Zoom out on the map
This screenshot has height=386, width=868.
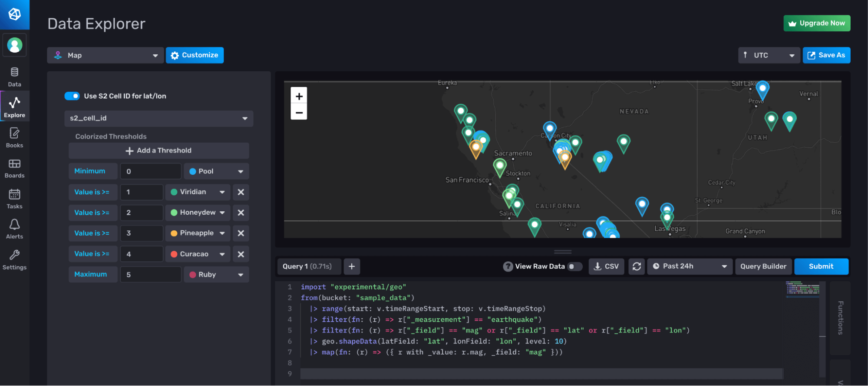[299, 113]
